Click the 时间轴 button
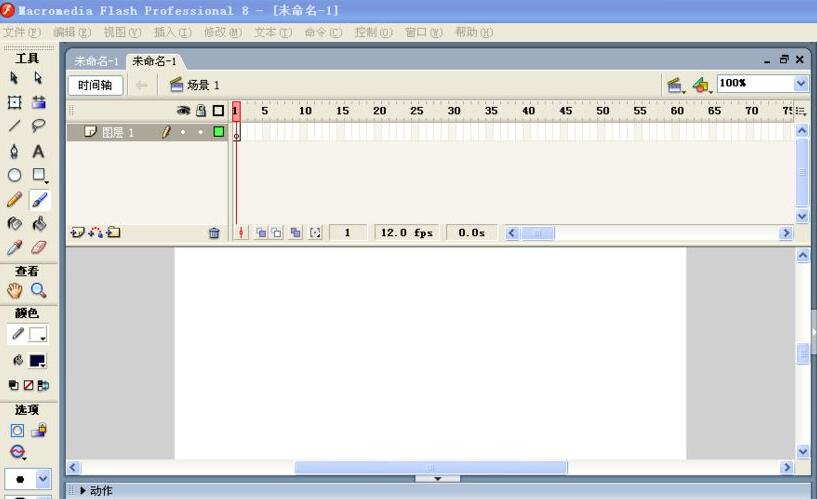Screen dimensions: 817x499 [95, 85]
